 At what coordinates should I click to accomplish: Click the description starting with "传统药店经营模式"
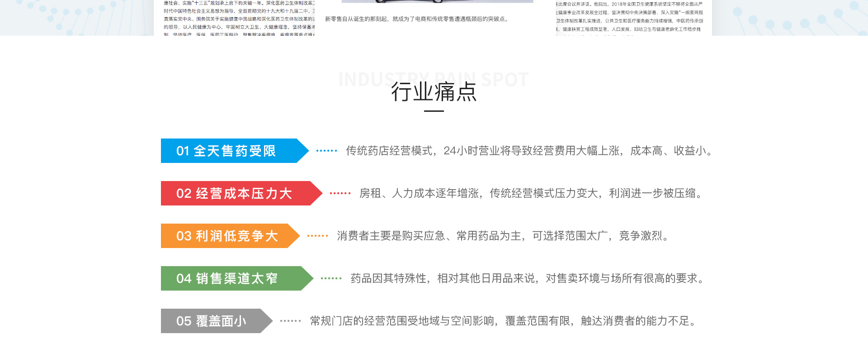[529, 151]
